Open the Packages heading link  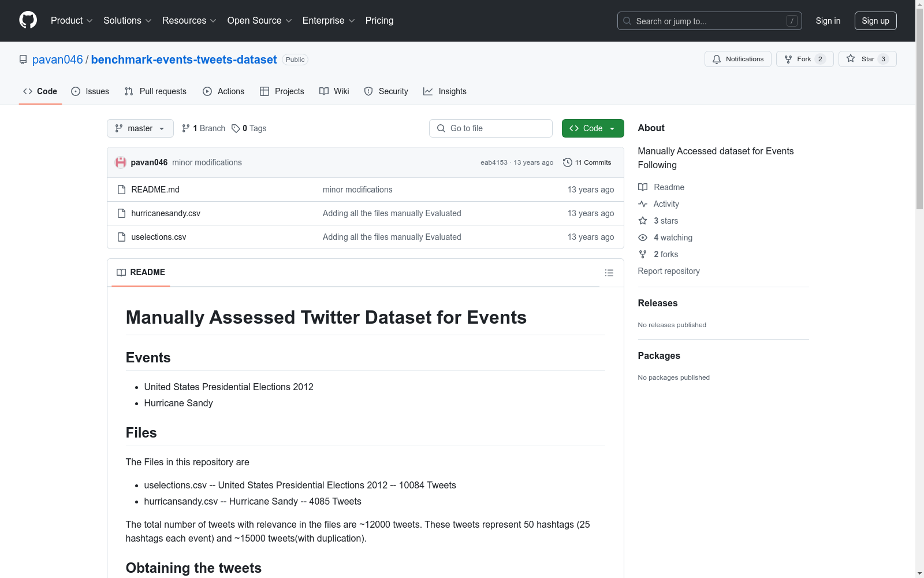(x=659, y=355)
